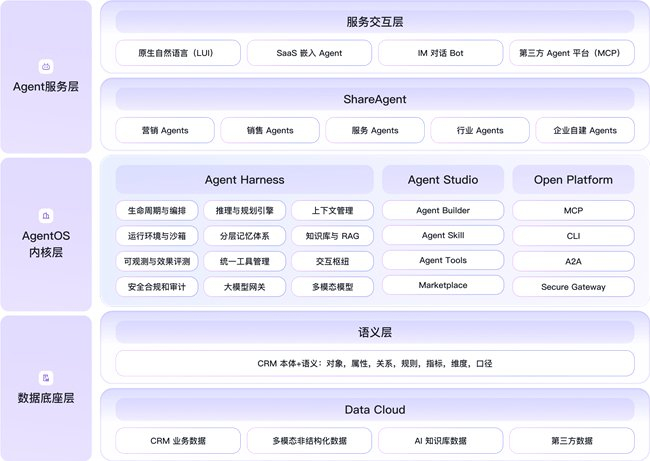Select the 原生自然语言 (LUI) box
Screen dimensions: 650x461
178,53
